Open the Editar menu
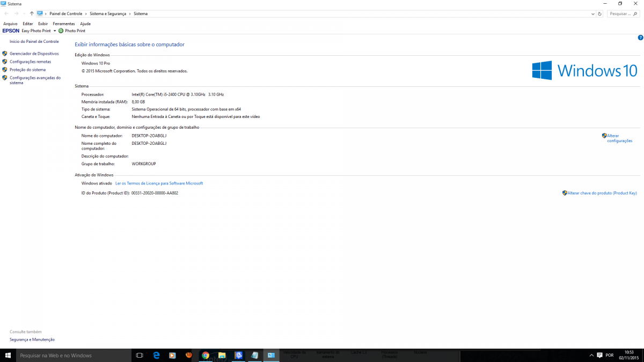Screen dimensions: 644x362 pyautogui.click(x=28, y=24)
